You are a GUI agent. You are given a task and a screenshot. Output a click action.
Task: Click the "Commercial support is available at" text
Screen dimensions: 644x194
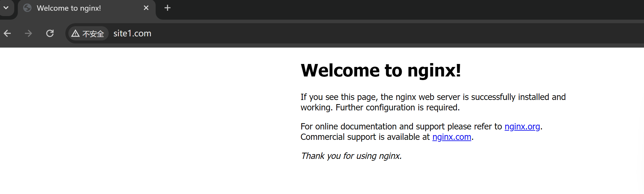coord(365,137)
